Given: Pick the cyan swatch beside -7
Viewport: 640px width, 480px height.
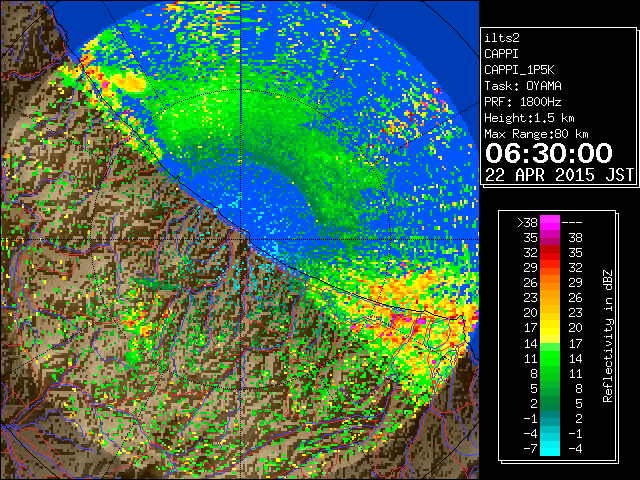Looking at the screenshot, I should coord(550,449).
